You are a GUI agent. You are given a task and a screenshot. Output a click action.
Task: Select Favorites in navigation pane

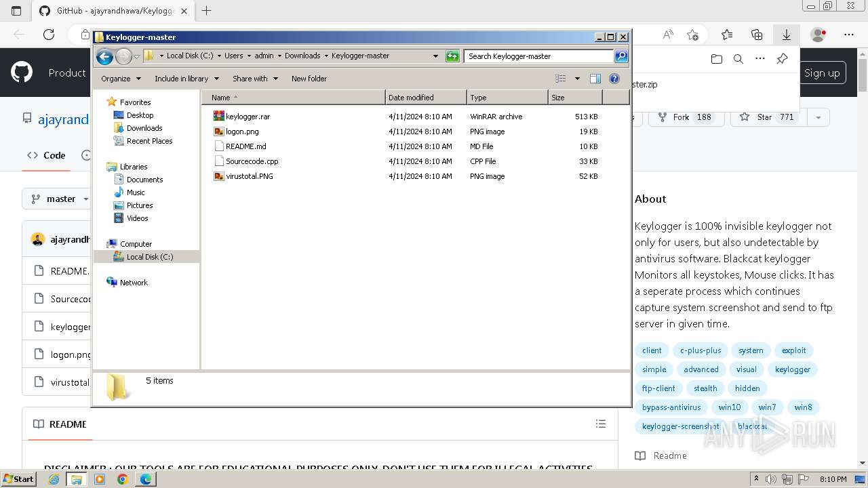(129, 102)
